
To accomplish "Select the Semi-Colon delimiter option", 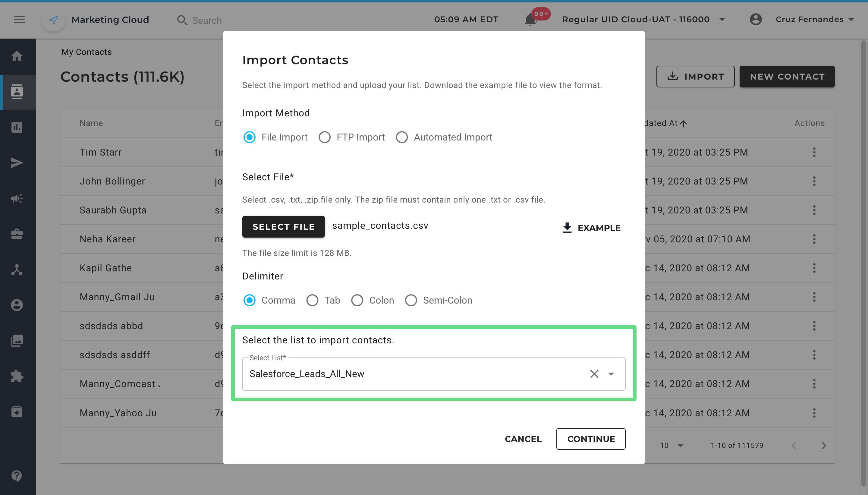I will (411, 300).
